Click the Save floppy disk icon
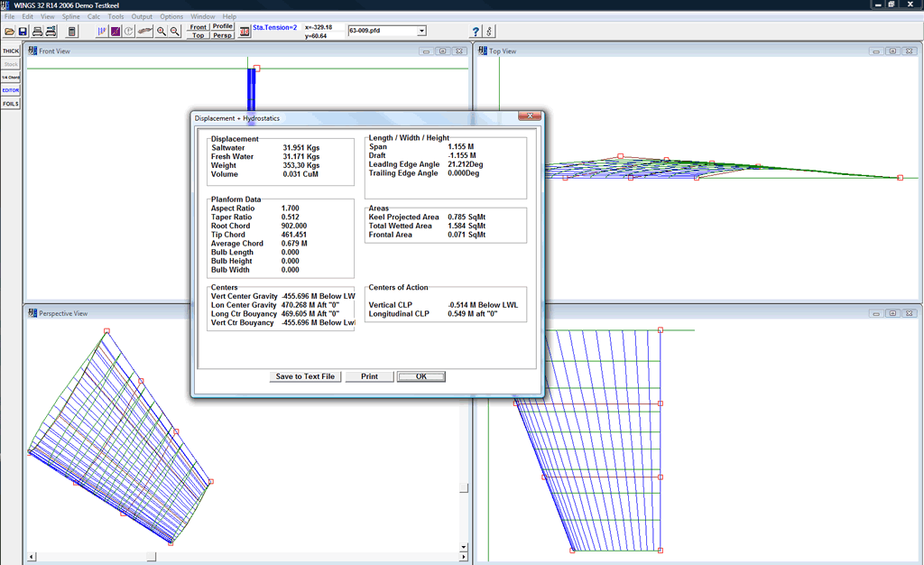Image resolution: width=924 pixels, height=565 pixels. click(x=23, y=32)
